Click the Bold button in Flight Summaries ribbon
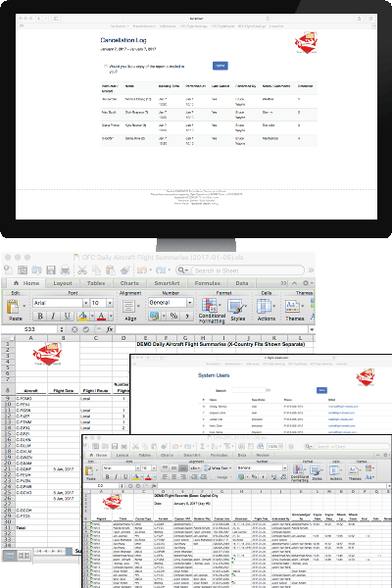 pos(40,317)
